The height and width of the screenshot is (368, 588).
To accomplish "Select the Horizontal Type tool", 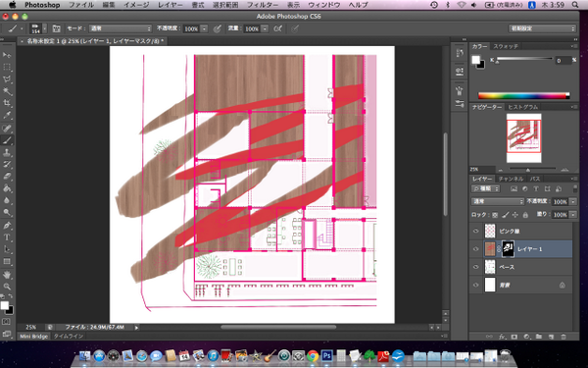I will [x=7, y=237].
